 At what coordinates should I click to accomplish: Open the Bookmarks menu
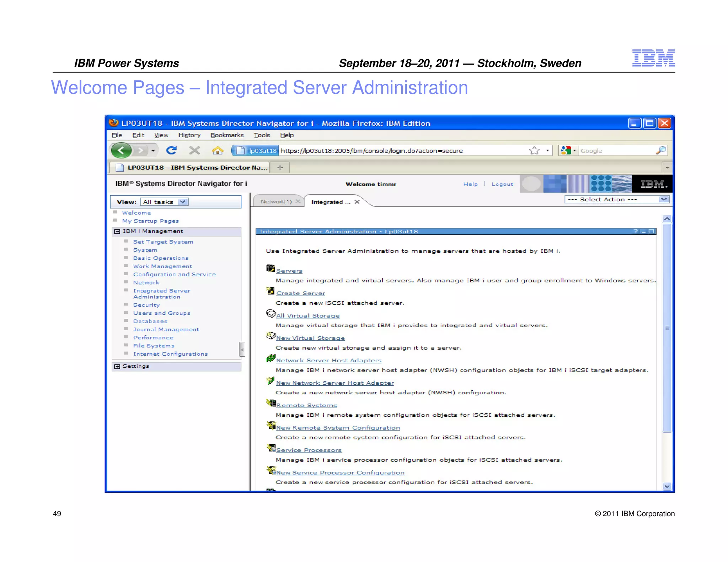(227, 135)
